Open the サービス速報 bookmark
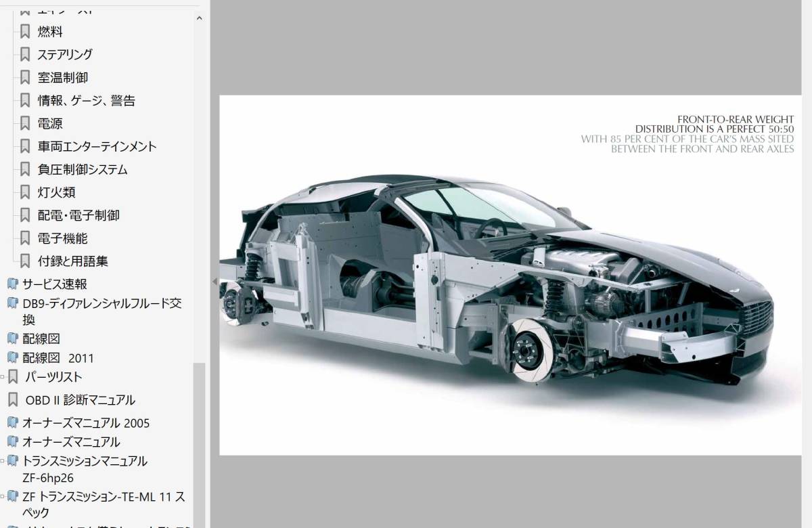The width and height of the screenshot is (812, 528). [x=55, y=284]
